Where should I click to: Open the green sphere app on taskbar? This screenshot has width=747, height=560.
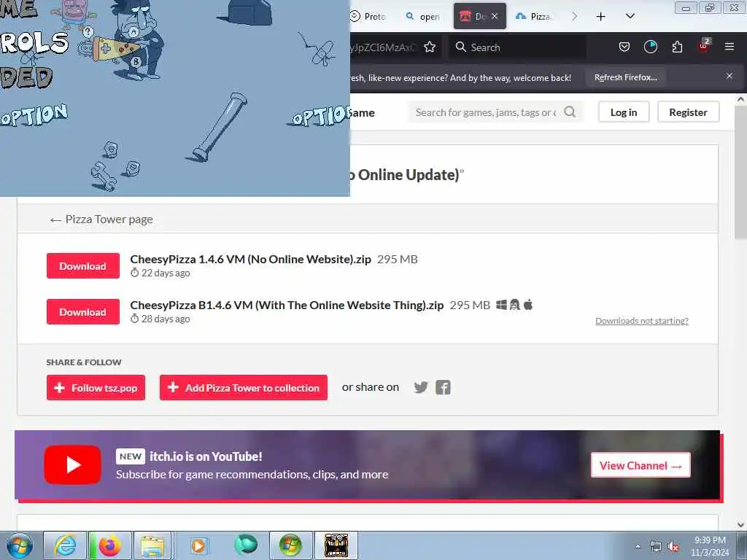[246, 545]
